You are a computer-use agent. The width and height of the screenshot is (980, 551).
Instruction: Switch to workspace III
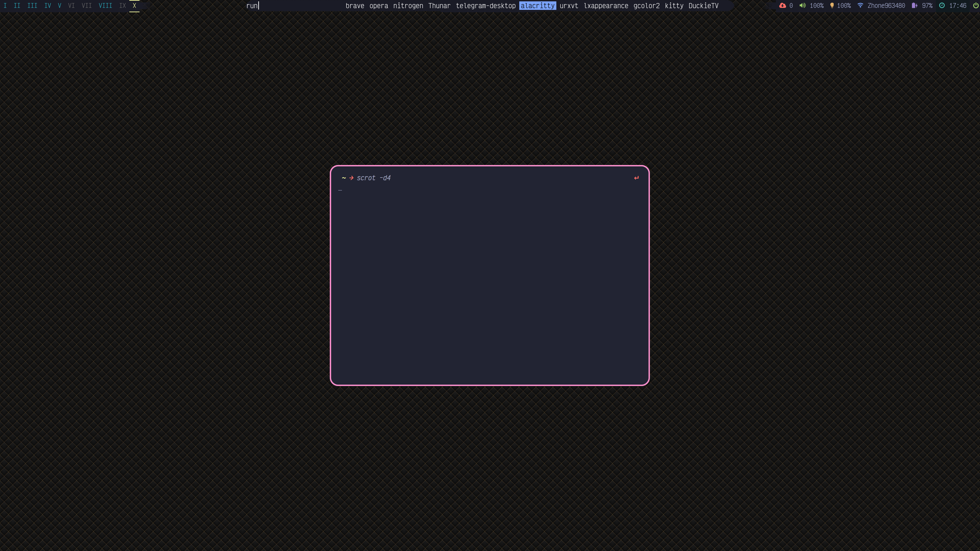[32, 6]
